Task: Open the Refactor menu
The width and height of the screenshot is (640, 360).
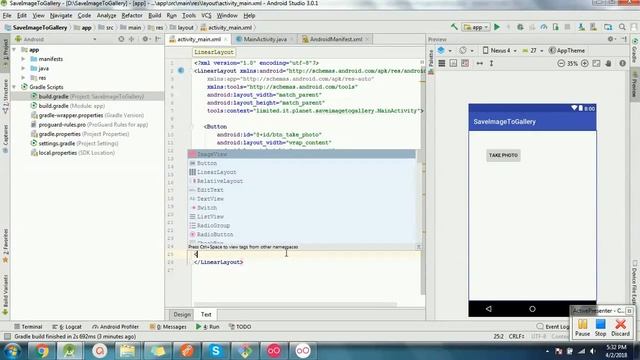Action: (132, 16)
